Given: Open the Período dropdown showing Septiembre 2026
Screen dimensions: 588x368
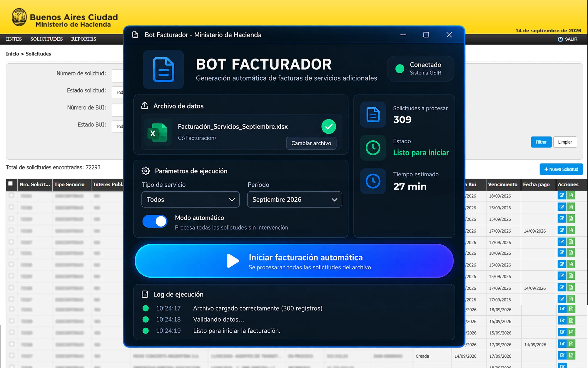Looking at the screenshot, I should [295, 200].
